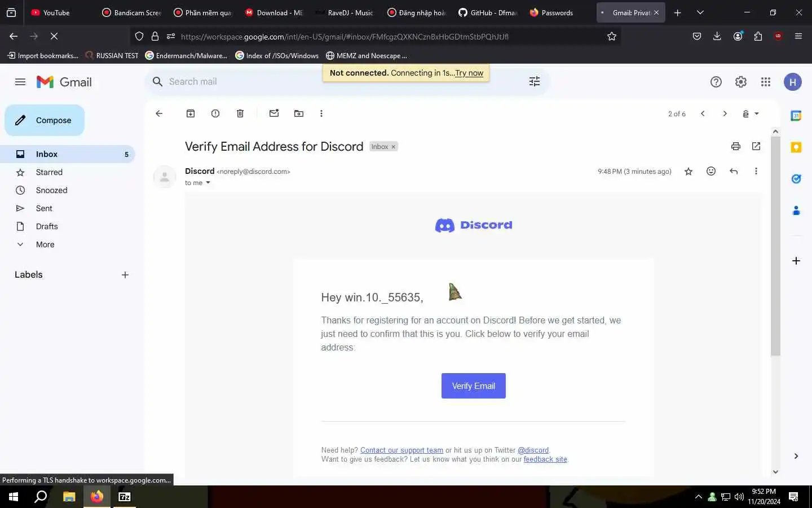The width and height of the screenshot is (812, 508).
Task: Show older email arrow
Action: (x=725, y=113)
